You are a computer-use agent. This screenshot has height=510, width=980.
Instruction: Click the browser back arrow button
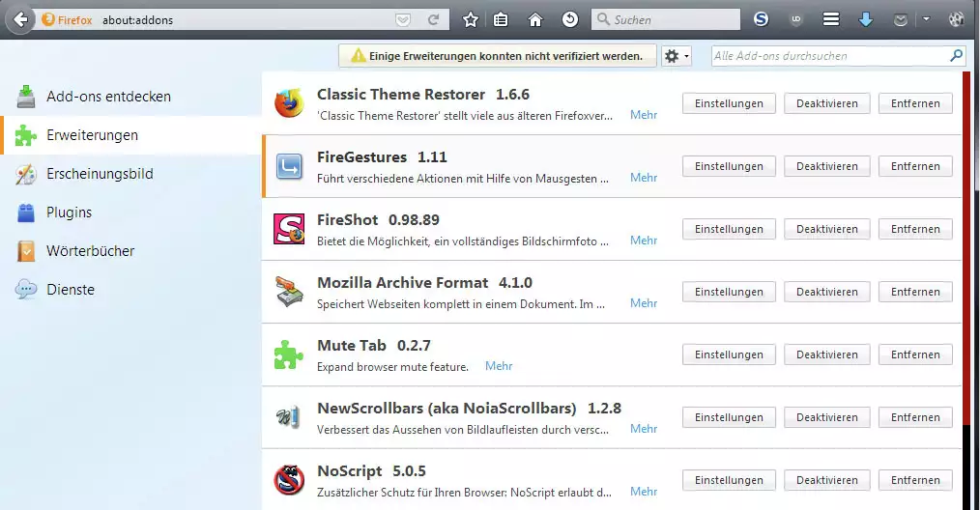(20, 19)
